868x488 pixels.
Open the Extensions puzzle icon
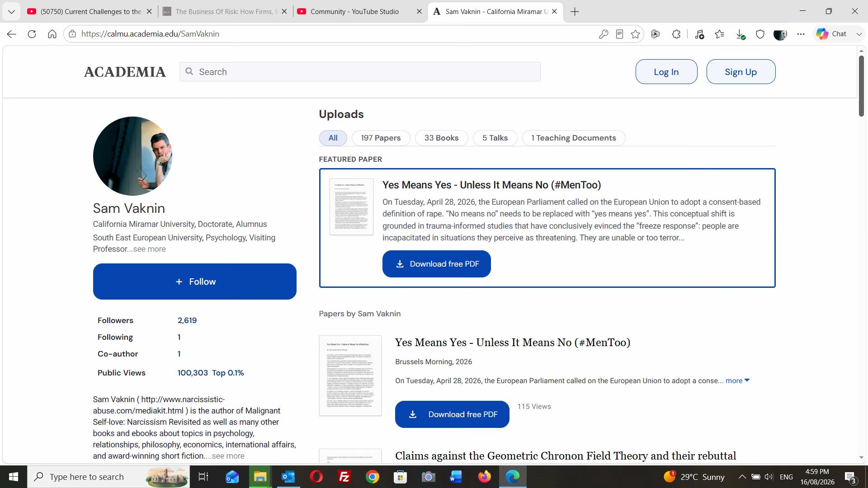pos(676,34)
